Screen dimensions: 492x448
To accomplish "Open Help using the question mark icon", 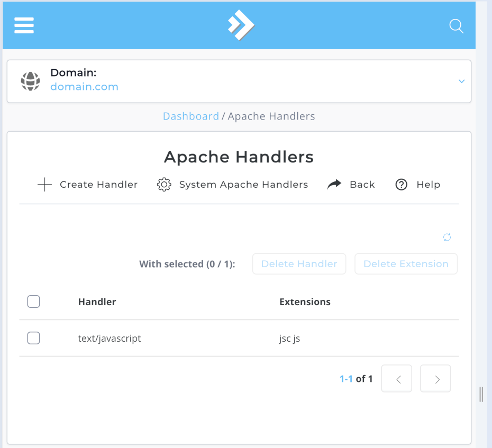I will pyautogui.click(x=403, y=185).
